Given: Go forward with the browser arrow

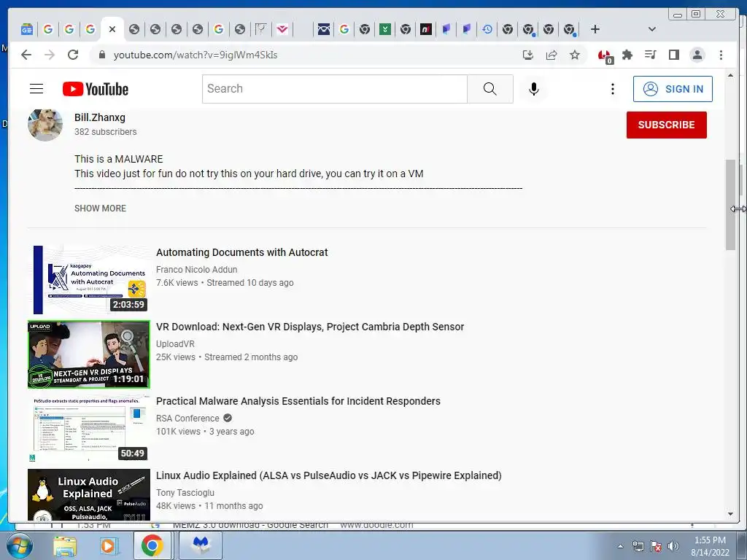Looking at the screenshot, I should [x=50, y=55].
